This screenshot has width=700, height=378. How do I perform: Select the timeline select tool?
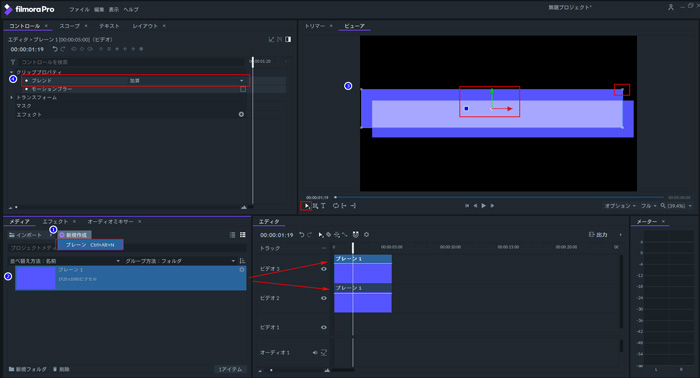point(321,235)
